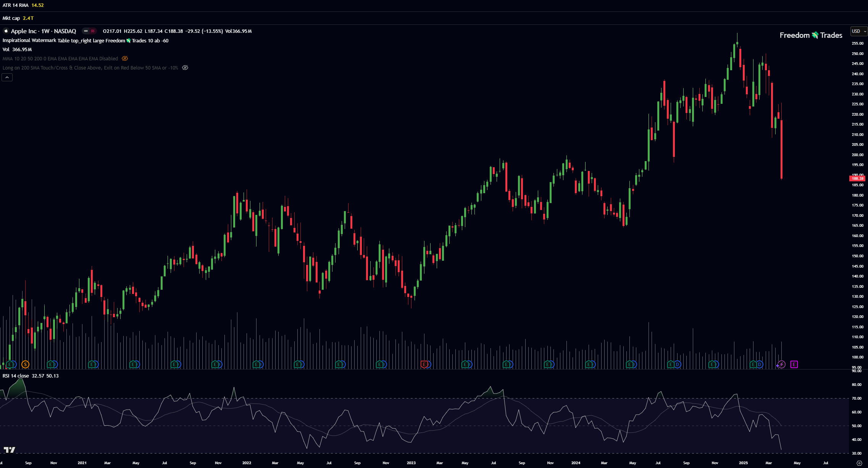The image size is (868, 468).
Task: Open chart settings gear at bottom right
Action: [859, 463]
